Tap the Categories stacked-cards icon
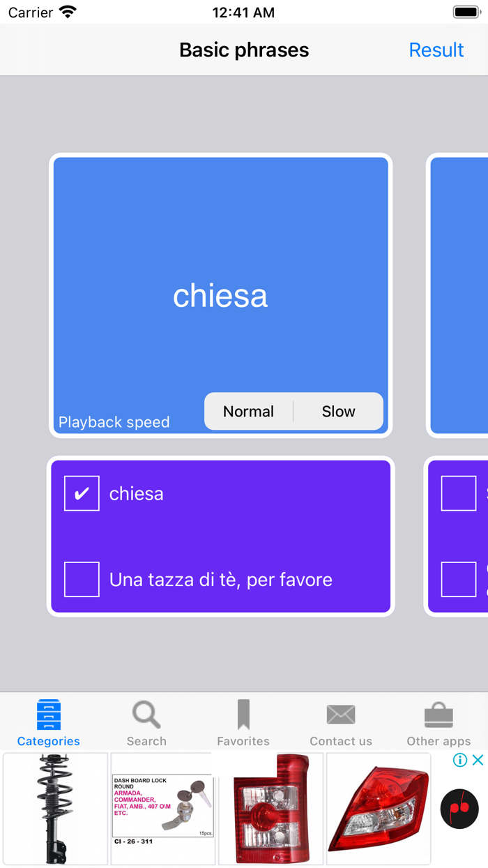488x868 pixels. [48, 714]
